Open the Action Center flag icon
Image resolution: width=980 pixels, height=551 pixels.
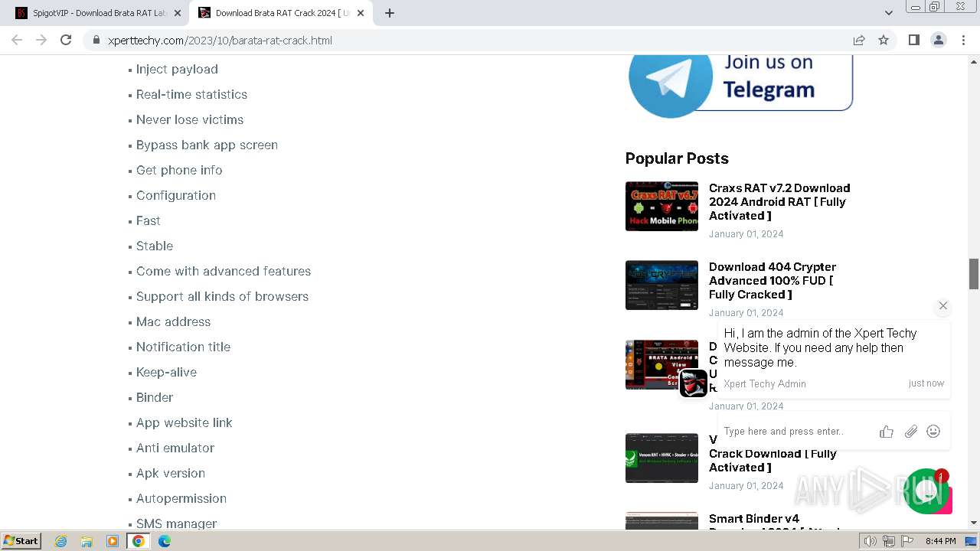[x=907, y=541]
